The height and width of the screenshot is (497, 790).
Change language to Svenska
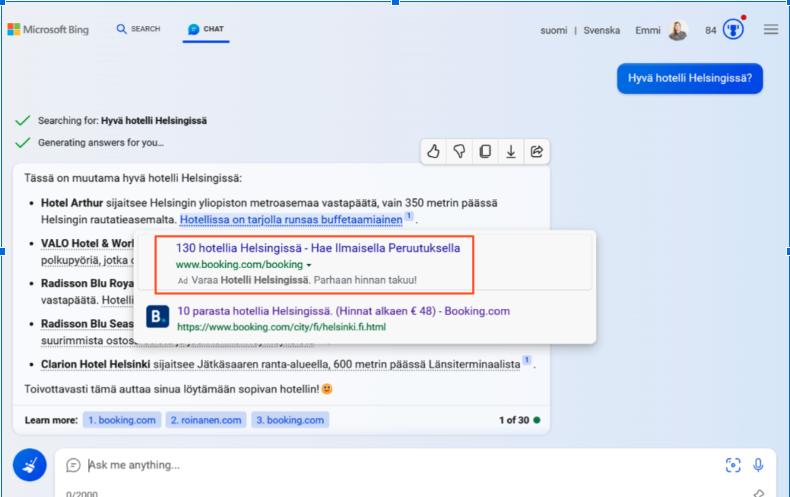tap(602, 30)
